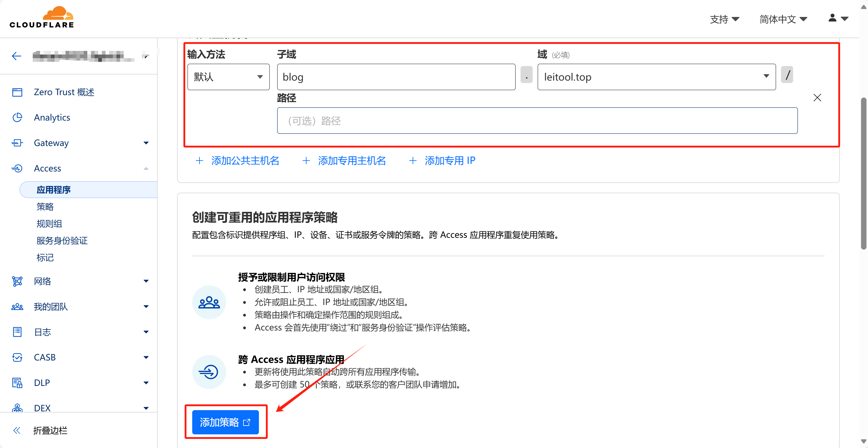868x448 pixels.
Task: Click the 输入方法 label
Action: [x=206, y=54]
